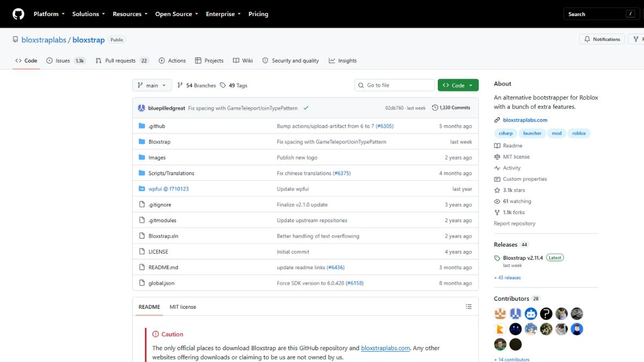Click the Go to file field
The height and width of the screenshot is (362, 644).
click(394, 85)
